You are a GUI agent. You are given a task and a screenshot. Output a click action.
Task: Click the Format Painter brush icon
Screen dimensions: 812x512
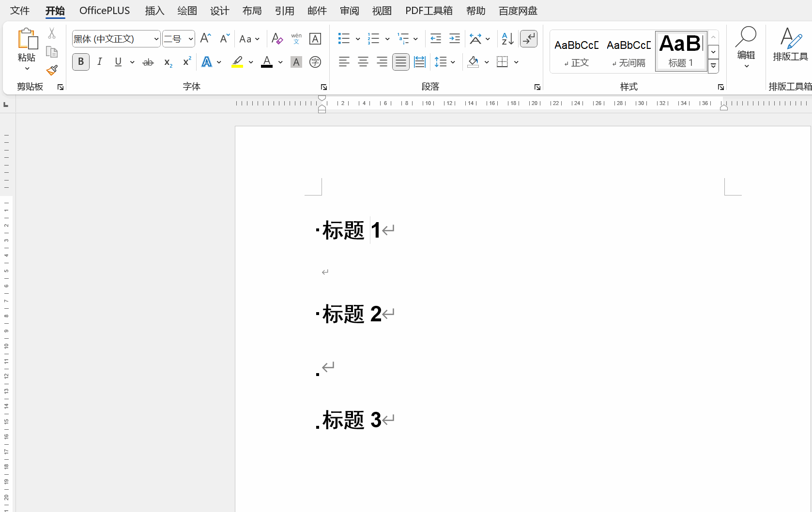(x=52, y=71)
